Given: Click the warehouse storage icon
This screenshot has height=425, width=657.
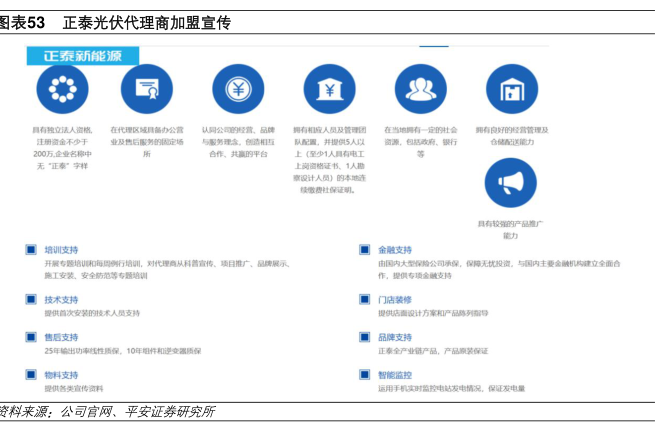Looking at the screenshot, I should pyautogui.click(x=510, y=88).
